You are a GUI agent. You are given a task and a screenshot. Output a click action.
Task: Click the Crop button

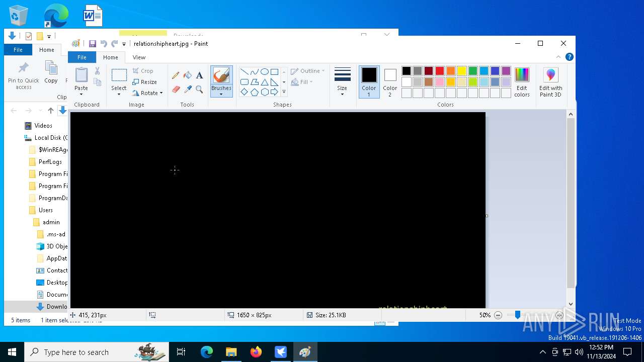[x=143, y=71]
